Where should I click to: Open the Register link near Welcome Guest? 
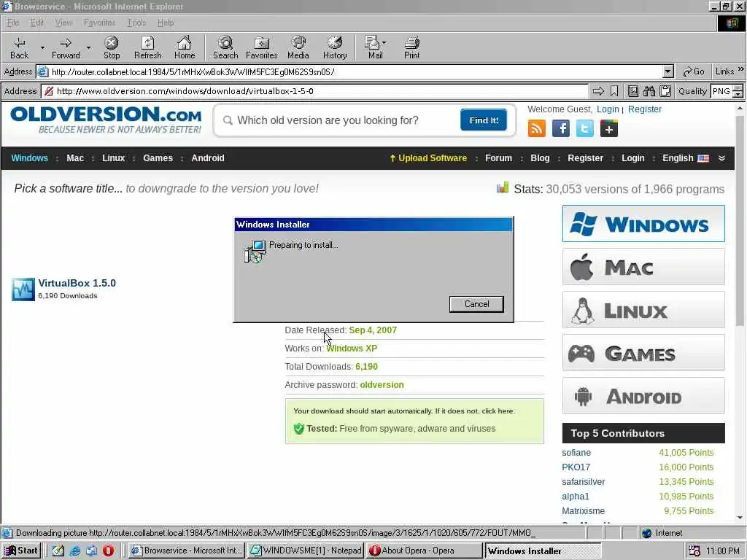click(645, 109)
